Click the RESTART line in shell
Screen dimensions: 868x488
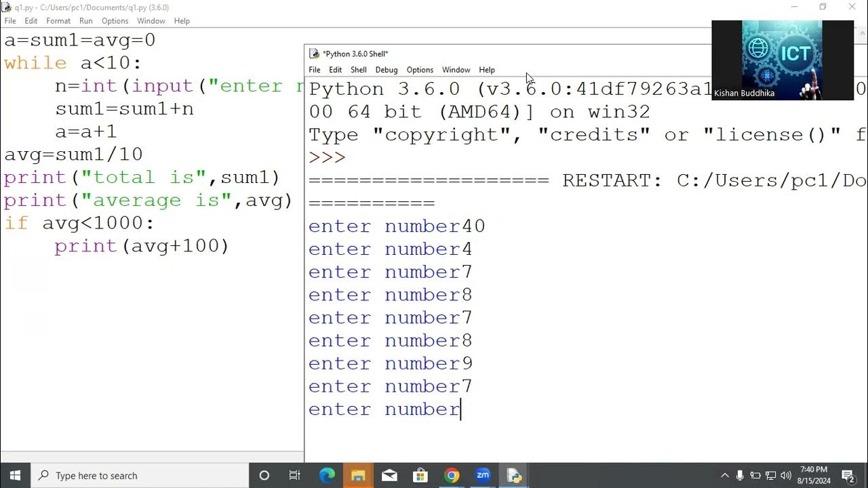point(587,180)
